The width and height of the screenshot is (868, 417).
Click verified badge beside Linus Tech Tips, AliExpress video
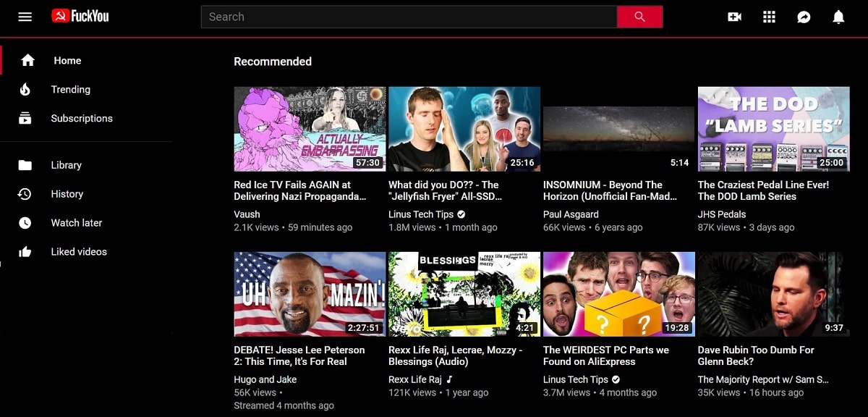[x=616, y=379]
